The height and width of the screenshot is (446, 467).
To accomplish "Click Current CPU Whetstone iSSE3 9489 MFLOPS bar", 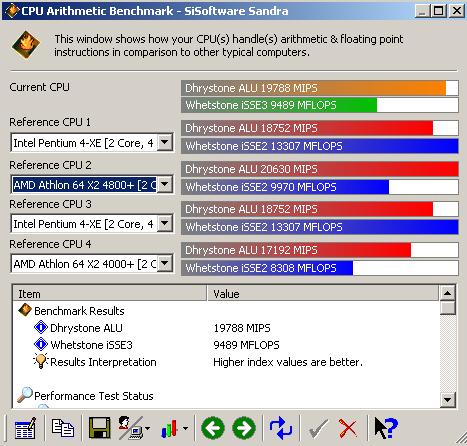I will pos(320,105).
